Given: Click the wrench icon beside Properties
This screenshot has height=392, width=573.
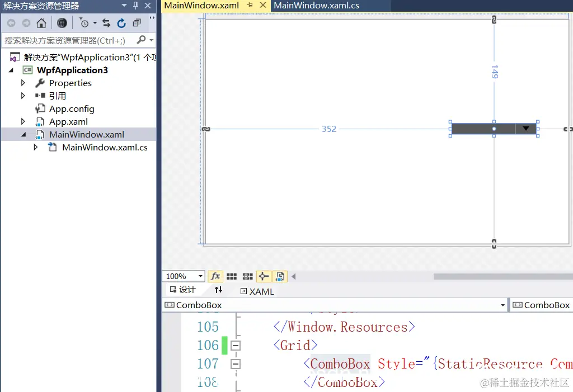Looking at the screenshot, I should coord(40,83).
